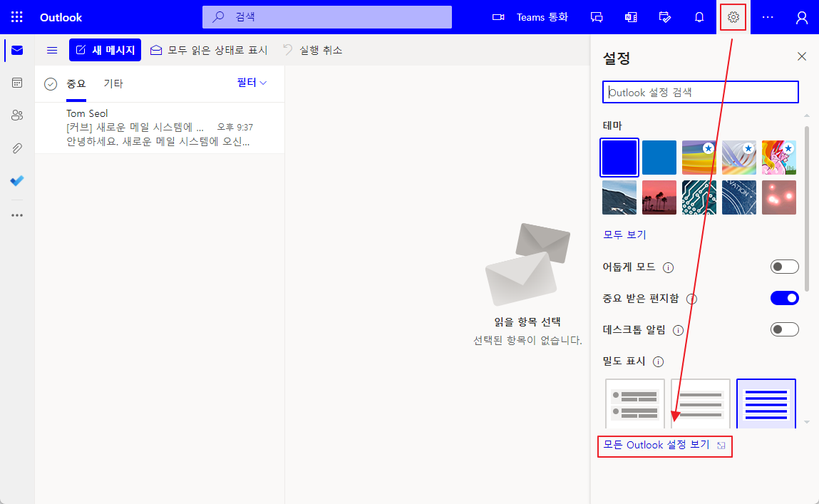Click the select-all circle checkmark
This screenshot has width=819, height=504.
coord(51,84)
